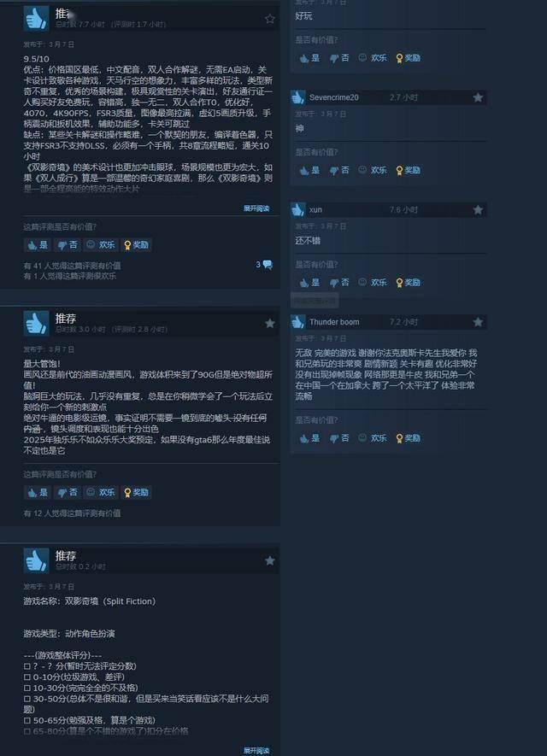Mark xun's review as 欢乐
The image size is (547, 756).
tap(373, 282)
